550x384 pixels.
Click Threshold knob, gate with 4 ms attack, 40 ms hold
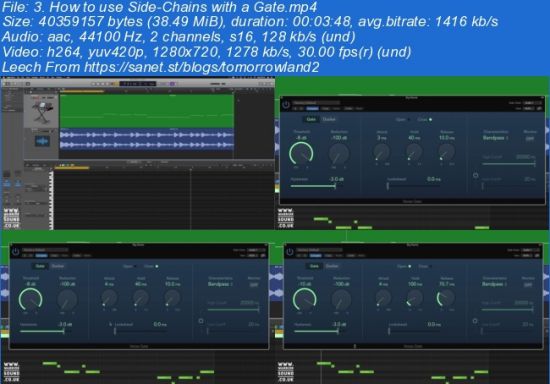(31, 300)
